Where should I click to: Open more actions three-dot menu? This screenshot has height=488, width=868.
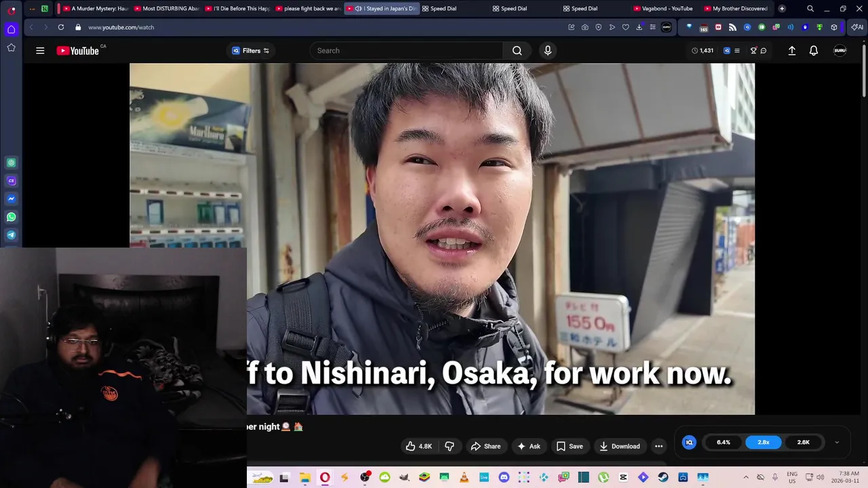[x=658, y=446]
